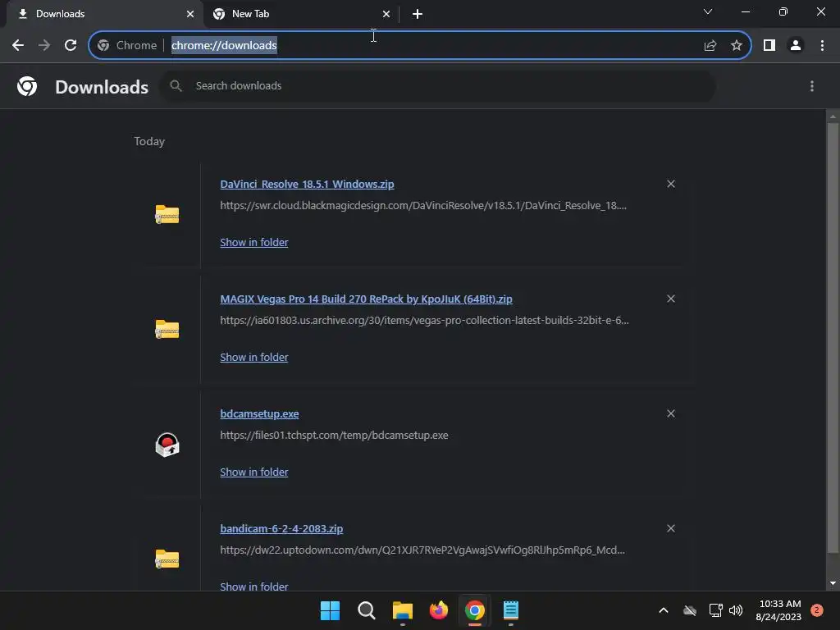
Task: Open the Chrome profile avatar menu
Action: pos(796,45)
